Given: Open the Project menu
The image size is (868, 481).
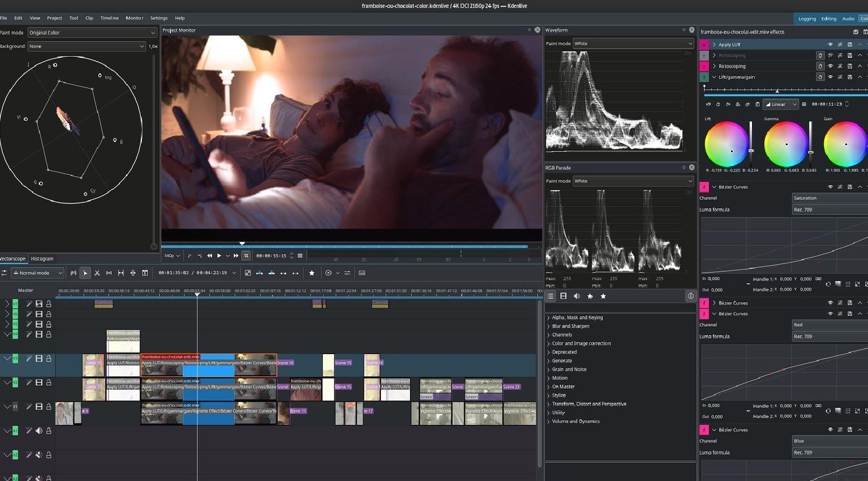Looking at the screenshot, I should coord(54,18).
